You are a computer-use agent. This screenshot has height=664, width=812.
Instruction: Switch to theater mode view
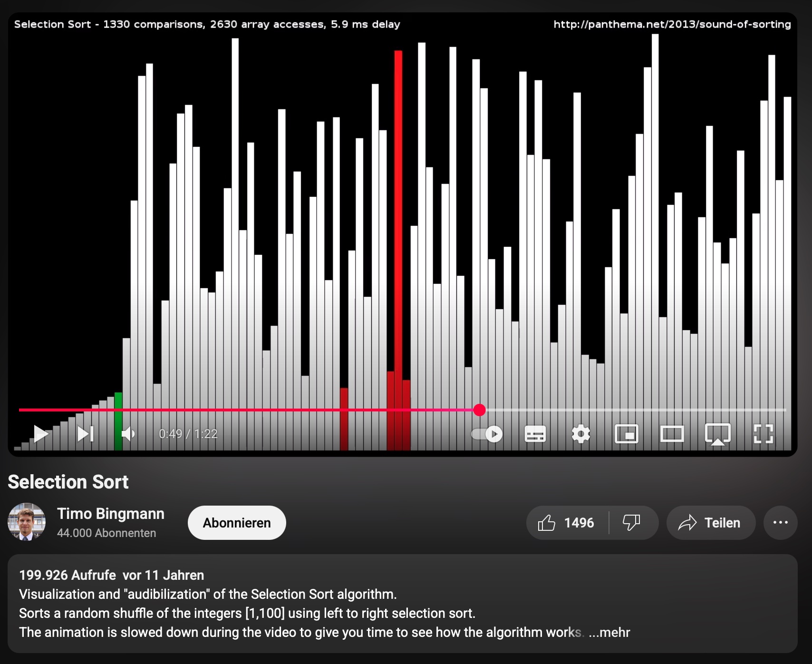click(672, 434)
